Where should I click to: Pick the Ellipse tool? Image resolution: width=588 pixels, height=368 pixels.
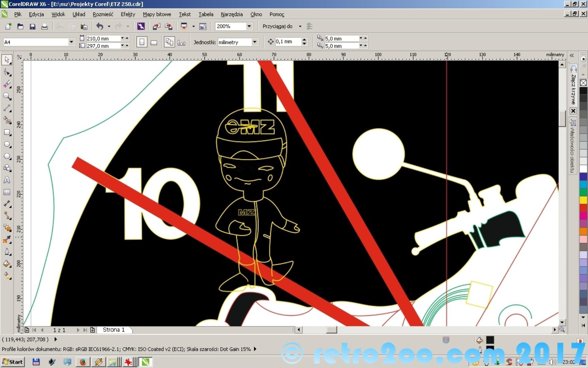coord(7,144)
